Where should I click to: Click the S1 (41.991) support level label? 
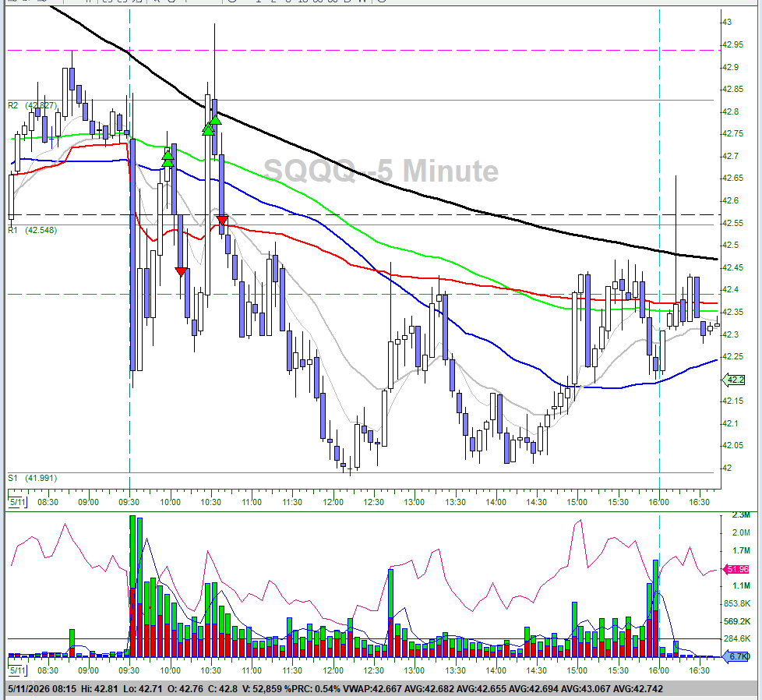click(33, 478)
